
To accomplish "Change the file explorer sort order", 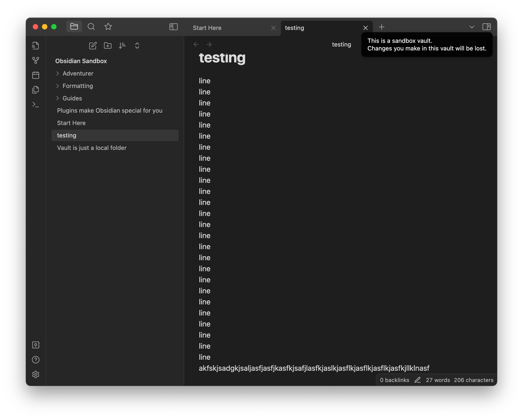I will [122, 45].
